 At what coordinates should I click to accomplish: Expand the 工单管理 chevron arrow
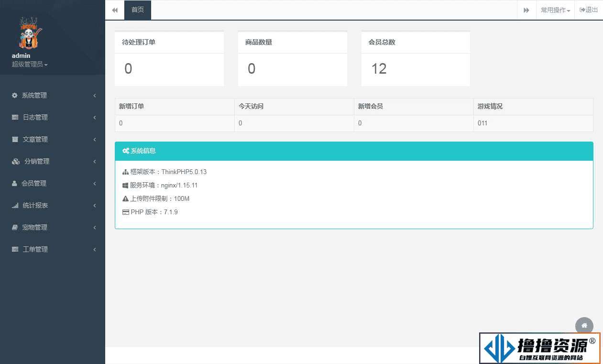95,249
